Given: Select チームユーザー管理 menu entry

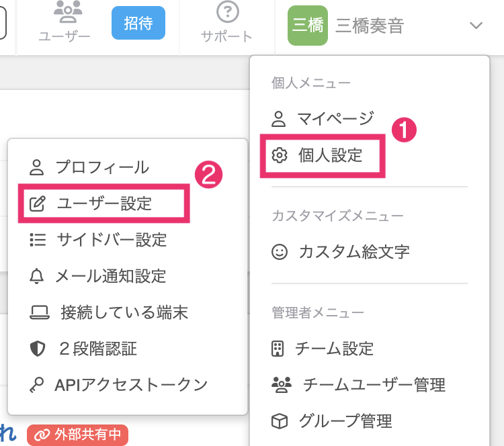Looking at the screenshot, I should [x=373, y=385].
